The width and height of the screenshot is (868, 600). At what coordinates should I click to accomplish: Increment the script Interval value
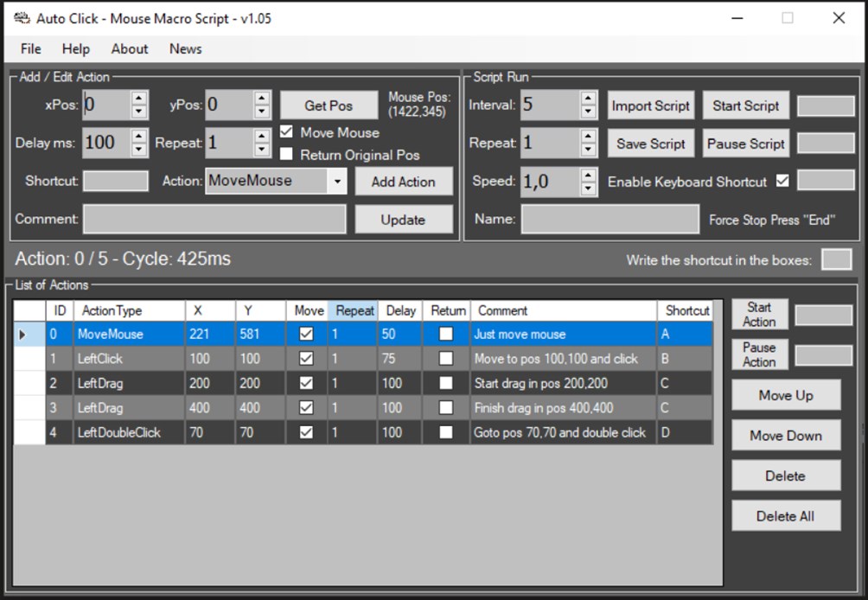tap(587, 99)
